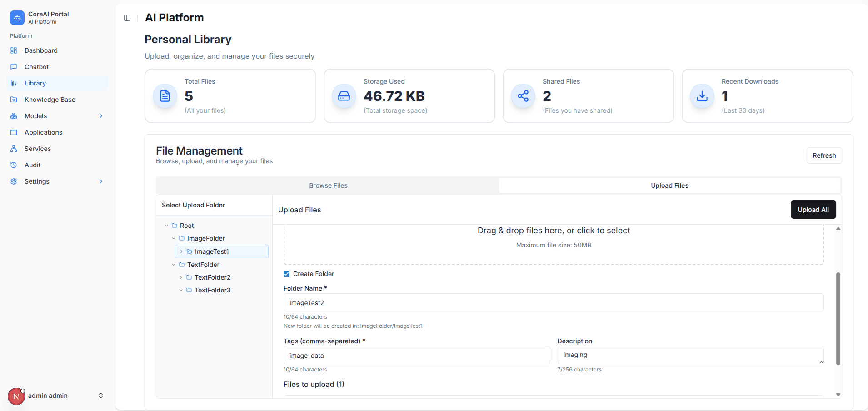Click the upload panel vertical scrollbar

tap(838, 318)
